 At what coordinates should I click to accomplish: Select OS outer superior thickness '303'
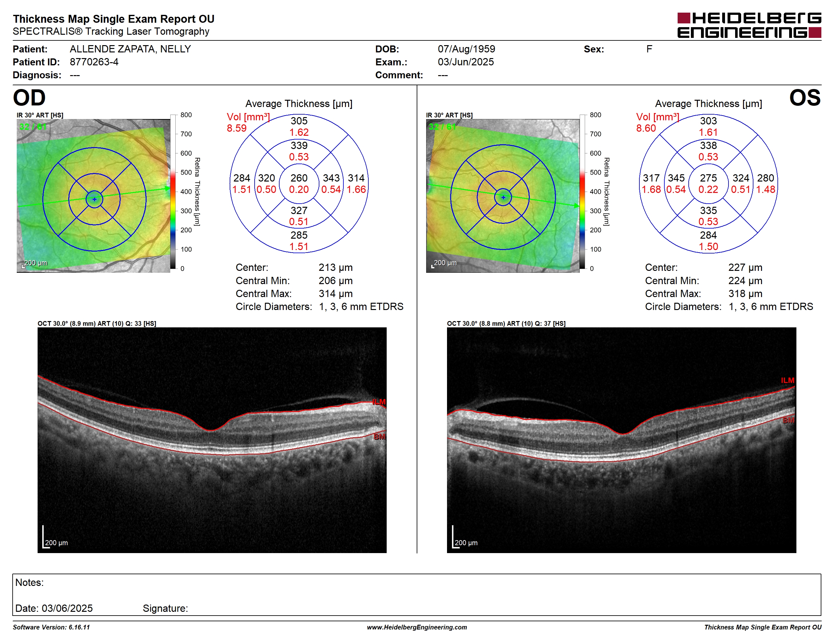(x=708, y=121)
